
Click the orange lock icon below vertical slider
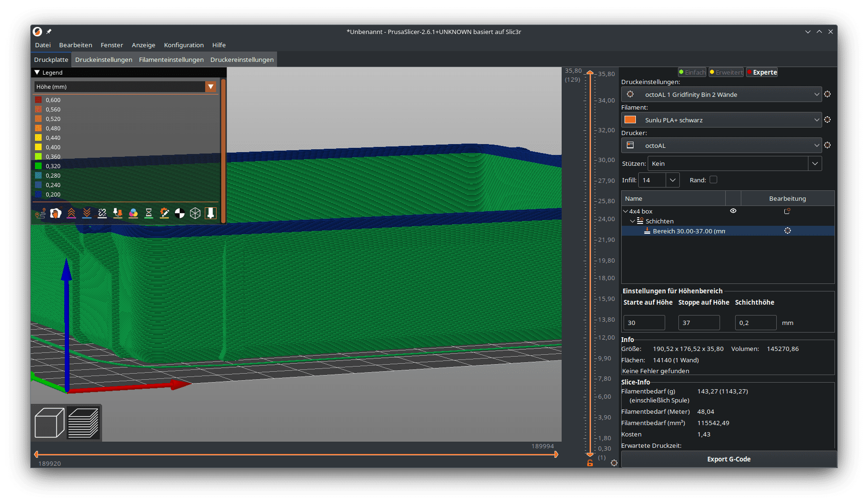pos(590,463)
